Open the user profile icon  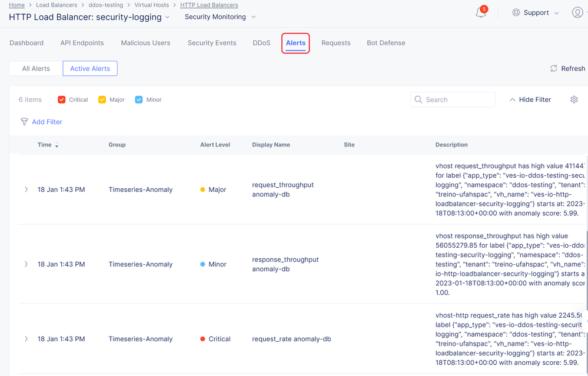click(x=577, y=12)
